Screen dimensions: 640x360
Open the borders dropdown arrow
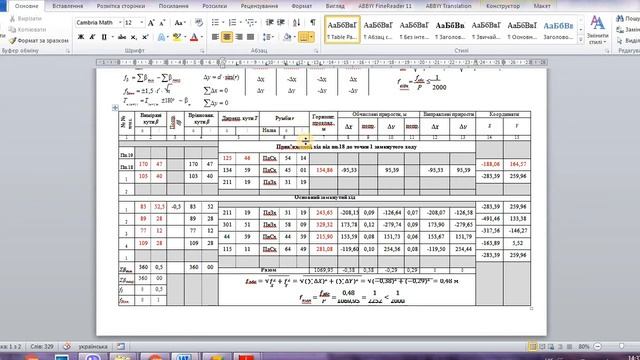(311, 37)
